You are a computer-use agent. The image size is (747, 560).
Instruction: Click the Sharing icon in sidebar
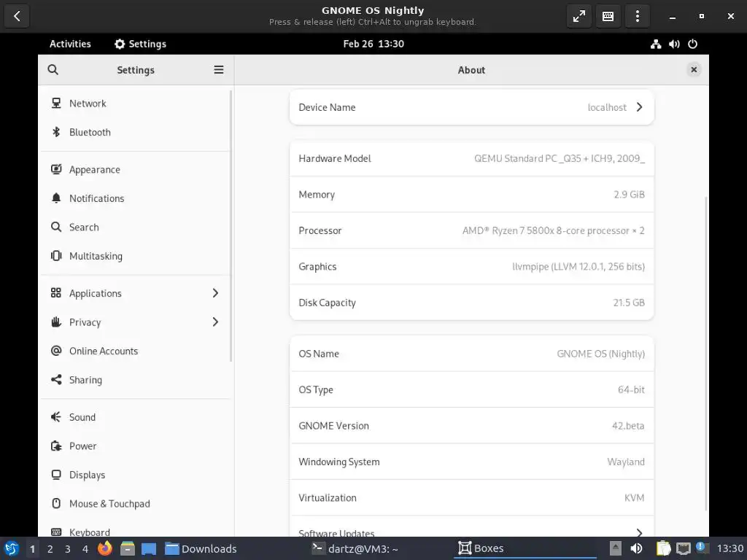click(x=56, y=379)
